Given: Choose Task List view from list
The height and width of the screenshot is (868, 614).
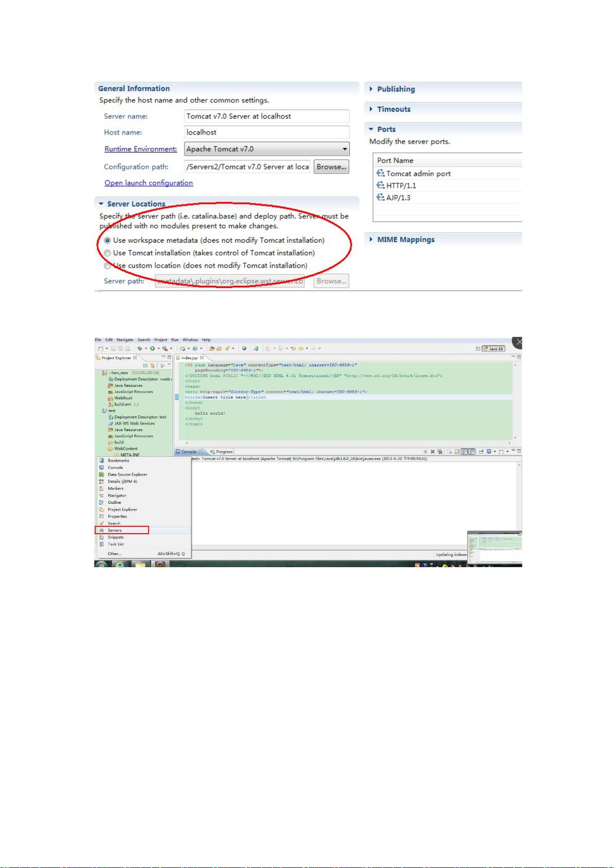Looking at the screenshot, I should 144,544.
